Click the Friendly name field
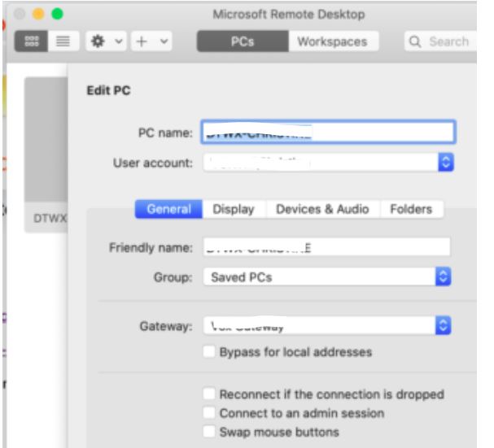 (x=326, y=247)
